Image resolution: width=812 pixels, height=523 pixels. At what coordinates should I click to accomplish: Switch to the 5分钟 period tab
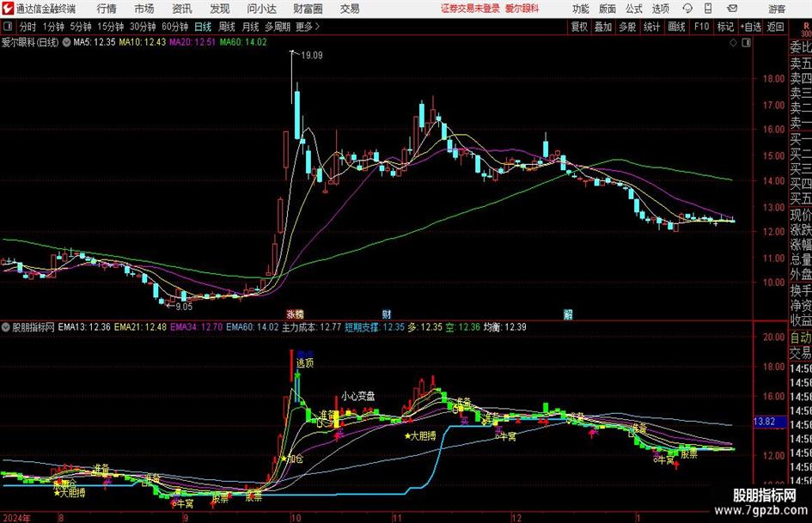(x=81, y=27)
